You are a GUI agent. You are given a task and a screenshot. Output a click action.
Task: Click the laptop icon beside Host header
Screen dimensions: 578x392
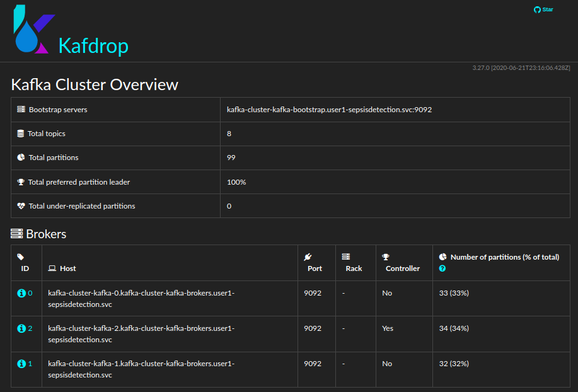pos(52,268)
